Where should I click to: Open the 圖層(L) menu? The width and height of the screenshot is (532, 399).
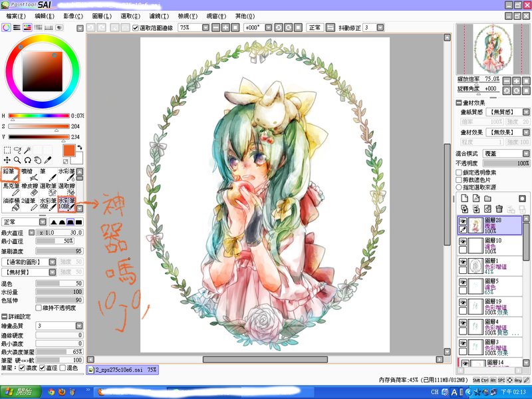pos(102,16)
